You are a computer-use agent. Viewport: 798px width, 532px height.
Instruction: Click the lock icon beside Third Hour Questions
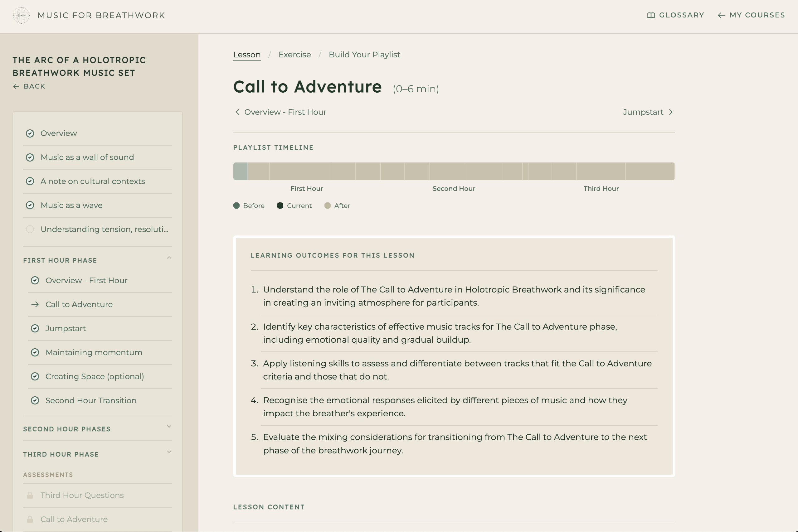click(x=30, y=495)
